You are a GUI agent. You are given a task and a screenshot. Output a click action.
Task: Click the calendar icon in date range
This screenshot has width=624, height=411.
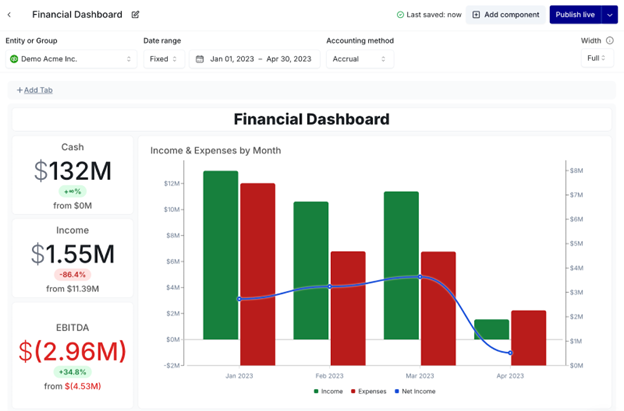click(200, 59)
